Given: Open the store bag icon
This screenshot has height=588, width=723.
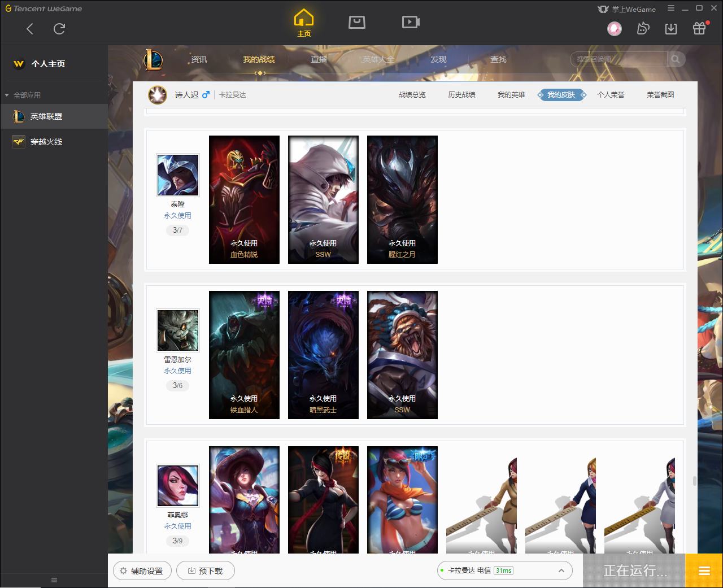Looking at the screenshot, I should coord(357,22).
